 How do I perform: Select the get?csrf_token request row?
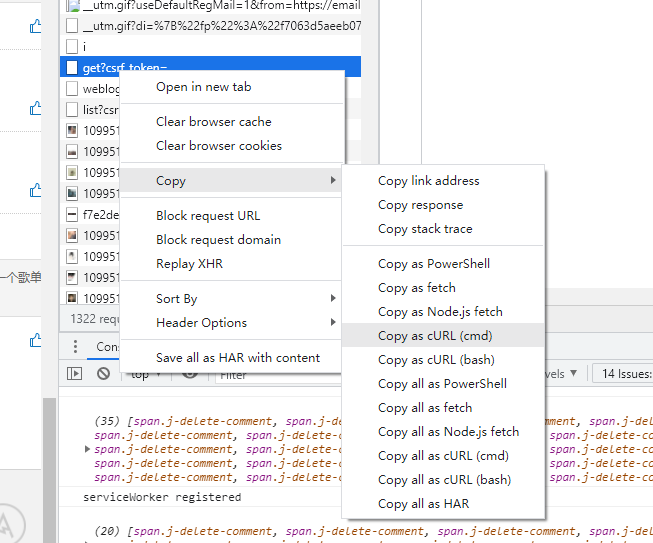click(210, 67)
